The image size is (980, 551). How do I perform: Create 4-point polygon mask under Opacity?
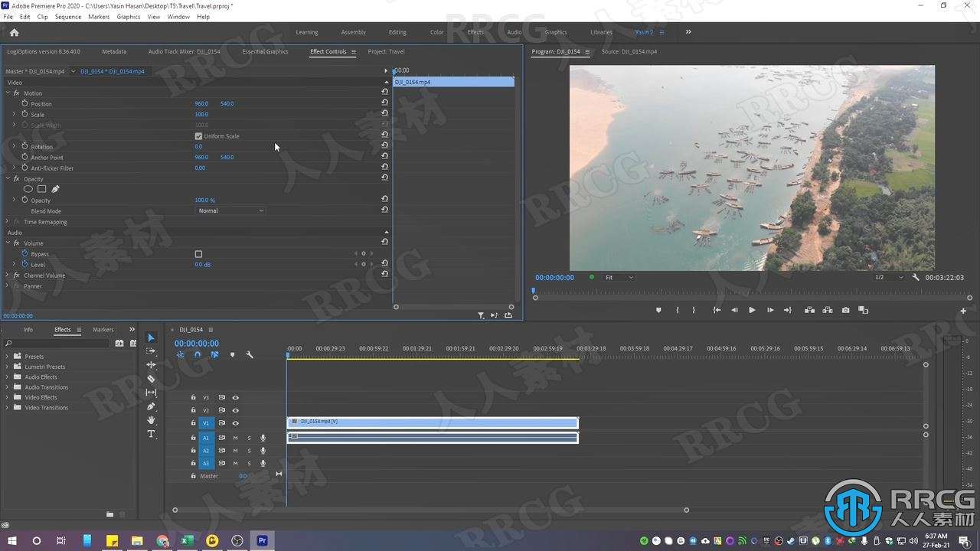pyautogui.click(x=42, y=189)
